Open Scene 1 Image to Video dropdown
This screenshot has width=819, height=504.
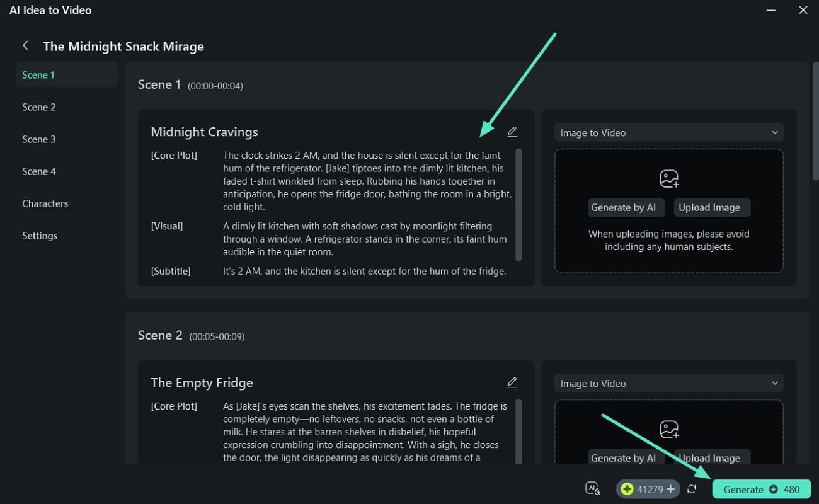tap(668, 133)
